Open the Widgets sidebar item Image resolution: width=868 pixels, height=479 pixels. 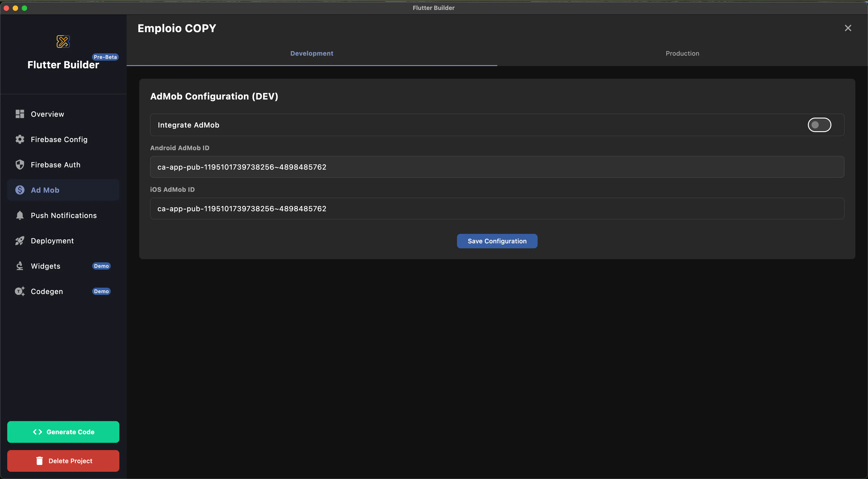click(x=63, y=266)
